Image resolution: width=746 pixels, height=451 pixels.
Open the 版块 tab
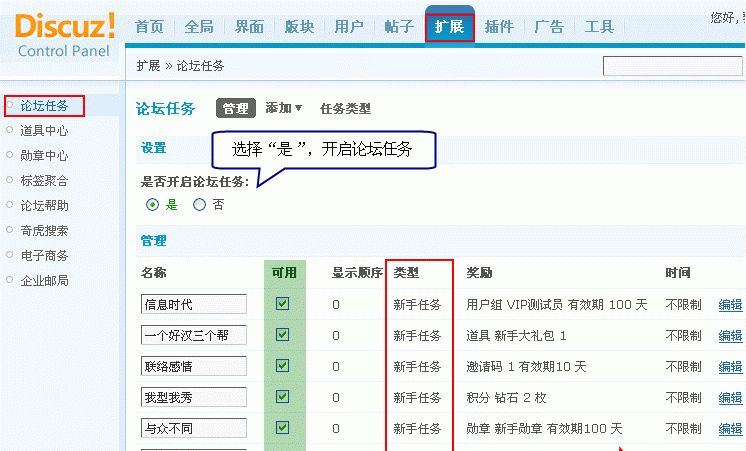[x=299, y=27]
